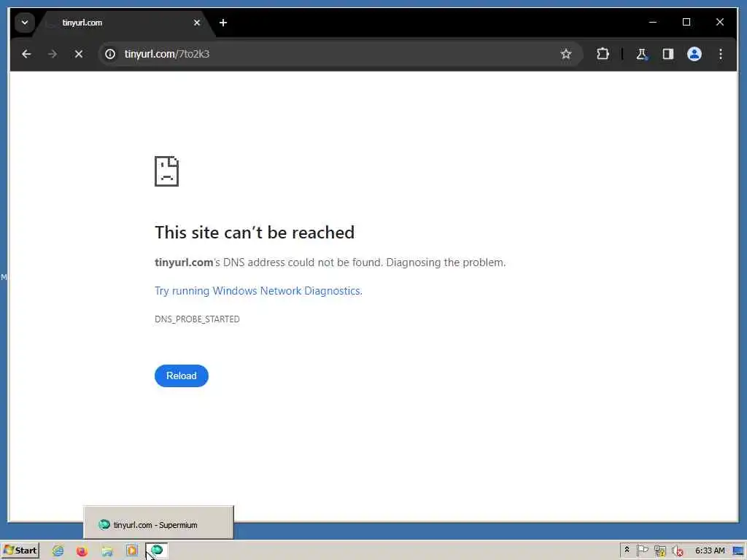
Task: View site information icon in address bar
Action: (x=110, y=54)
